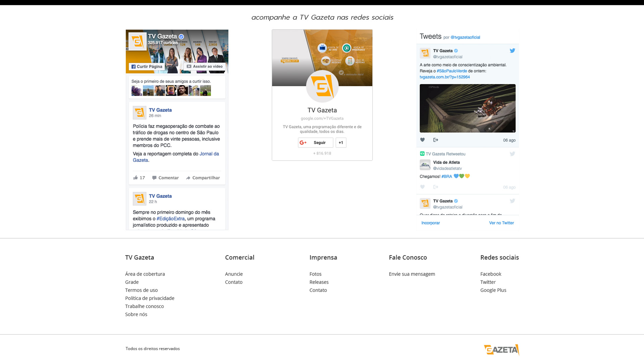Screen dimensions: 644x362
Task: Open the TV Gazeta Facebook page logo
Action: click(138, 42)
